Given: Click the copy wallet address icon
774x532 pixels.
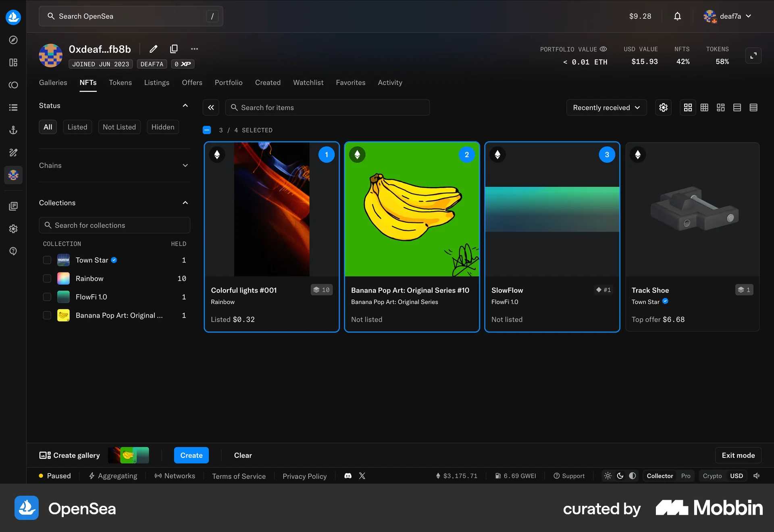Looking at the screenshot, I should pyautogui.click(x=174, y=49).
